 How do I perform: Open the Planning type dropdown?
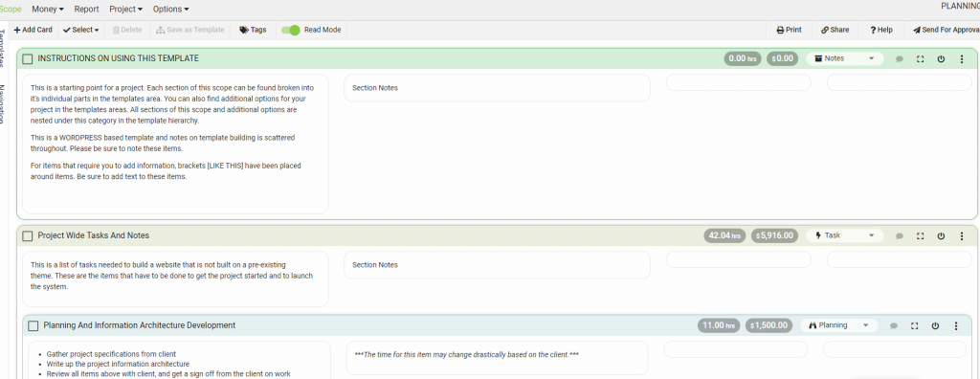coord(838,325)
